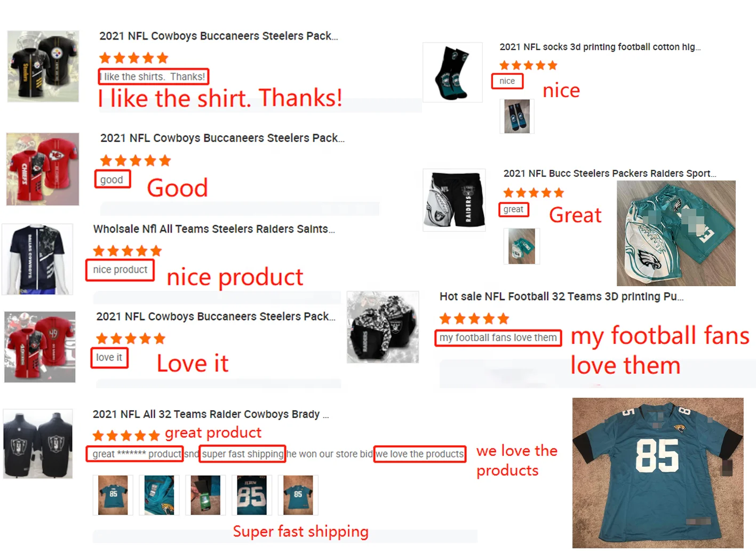
Task: Click the '2021 NFL Bucc Steelers Packers' title
Action: 609,174
